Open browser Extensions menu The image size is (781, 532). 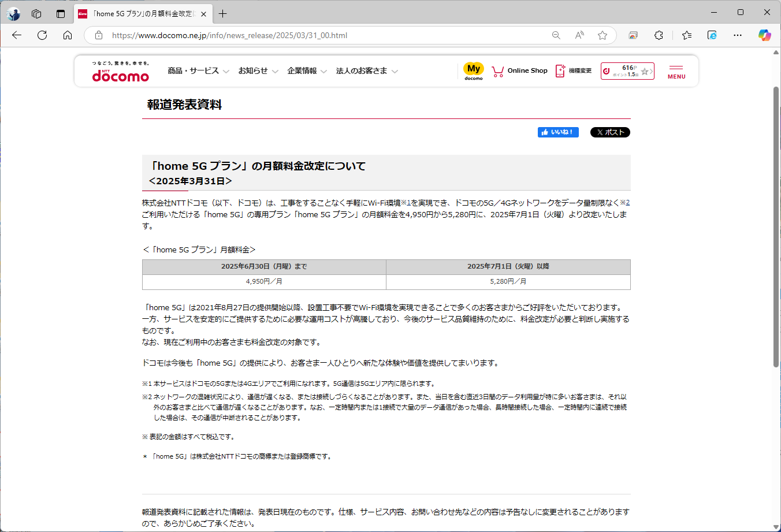[x=659, y=35]
